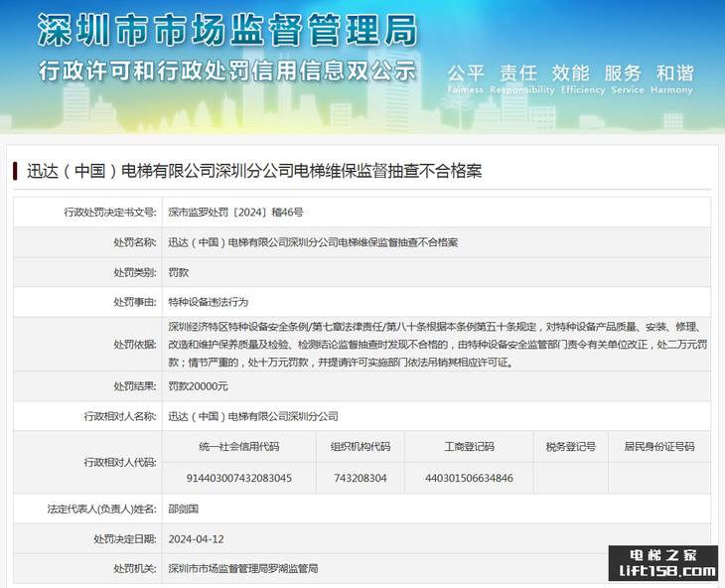Image resolution: width=725 pixels, height=588 pixels.
Task: Select the 特种设备违法行为 value
Action: click(x=209, y=302)
